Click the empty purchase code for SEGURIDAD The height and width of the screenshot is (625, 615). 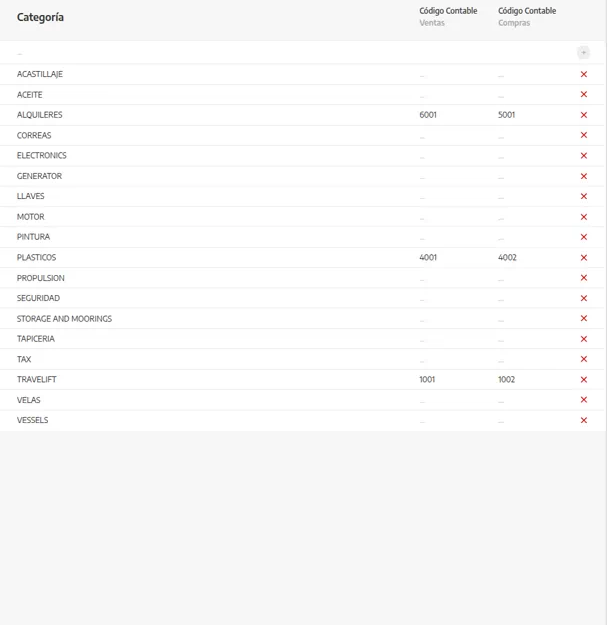tap(501, 300)
